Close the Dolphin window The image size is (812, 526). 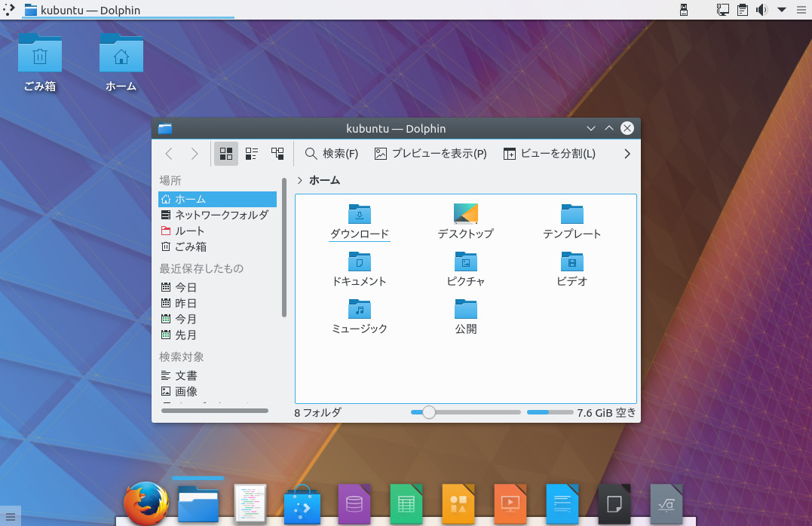coord(627,128)
